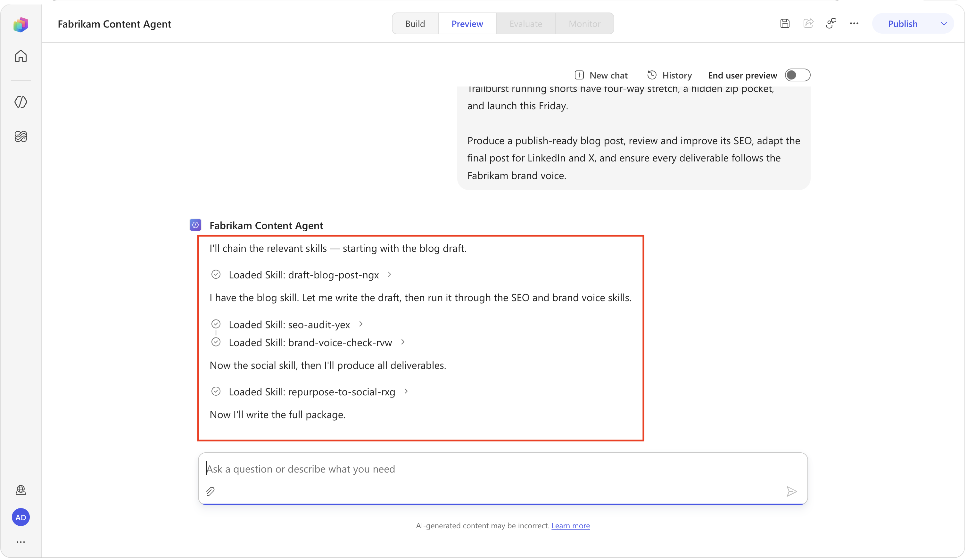This screenshot has height=560, width=967.
Task: Click the feedback person icon in toolbar
Action: [x=831, y=24]
